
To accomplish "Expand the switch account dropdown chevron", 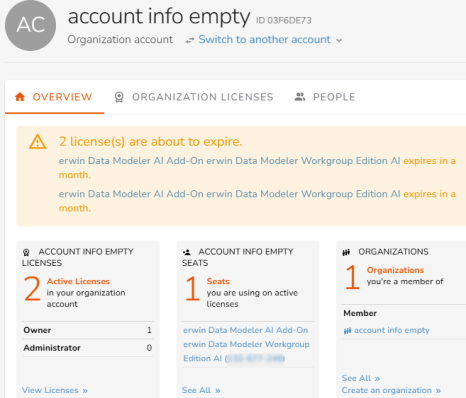I will click(x=339, y=41).
